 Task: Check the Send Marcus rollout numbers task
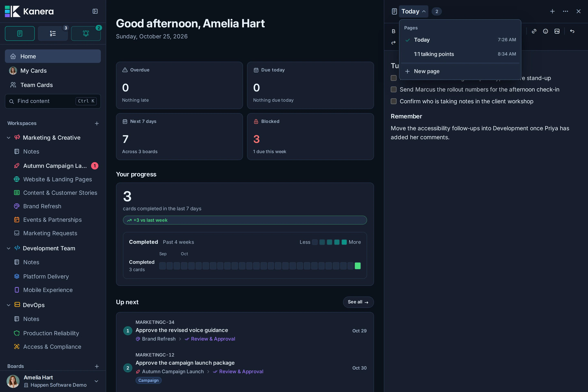[x=393, y=89]
